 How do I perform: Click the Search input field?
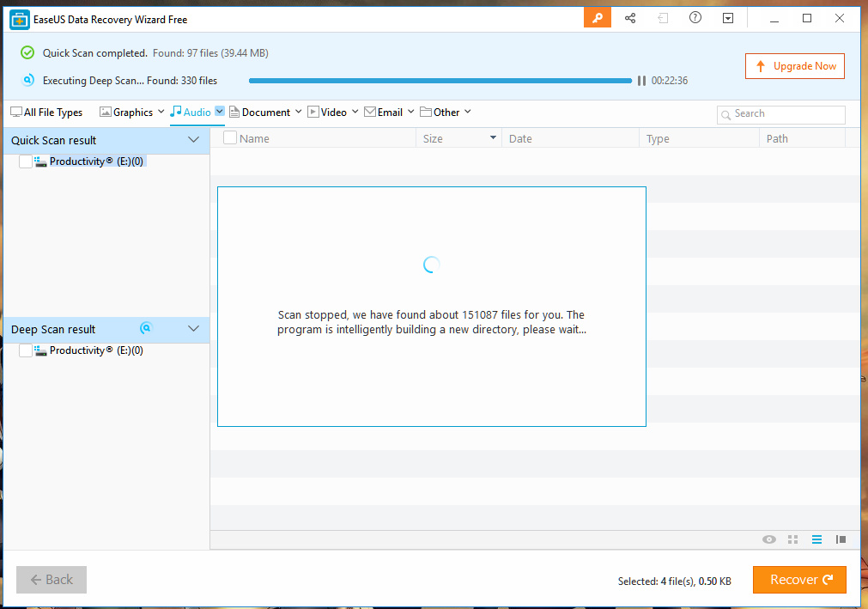tap(781, 114)
